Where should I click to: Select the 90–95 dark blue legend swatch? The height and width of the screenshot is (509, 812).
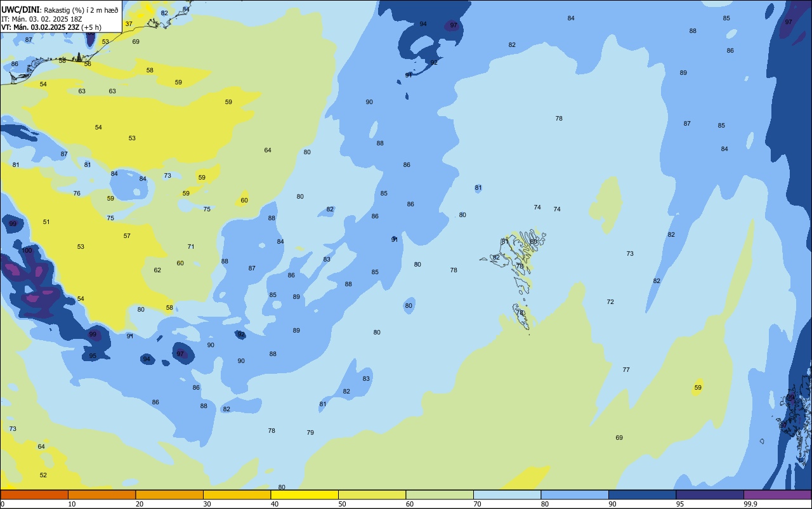click(642, 494)
